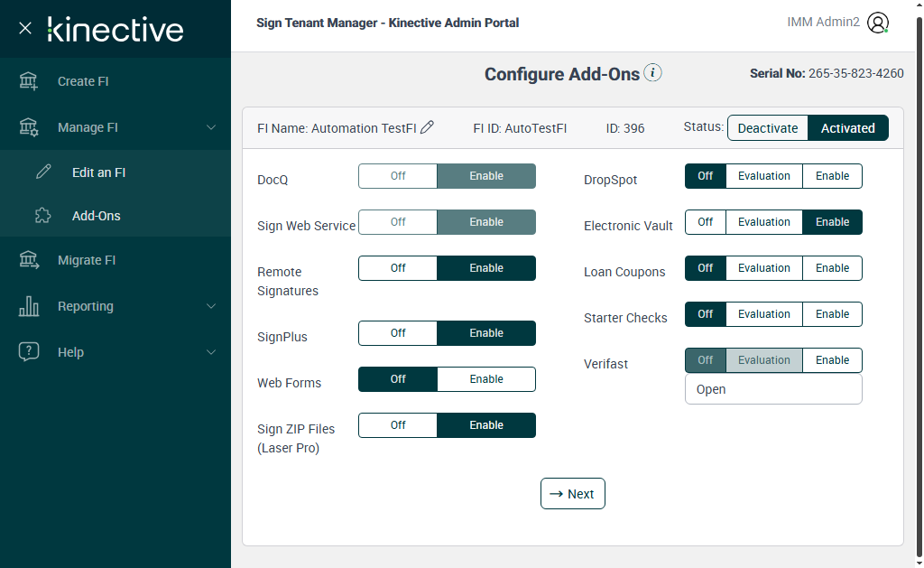This screenshot has width=924, height=568.
Task: Click the Add-Ons puzzle piece icon
Action: [x=43, y=216]
